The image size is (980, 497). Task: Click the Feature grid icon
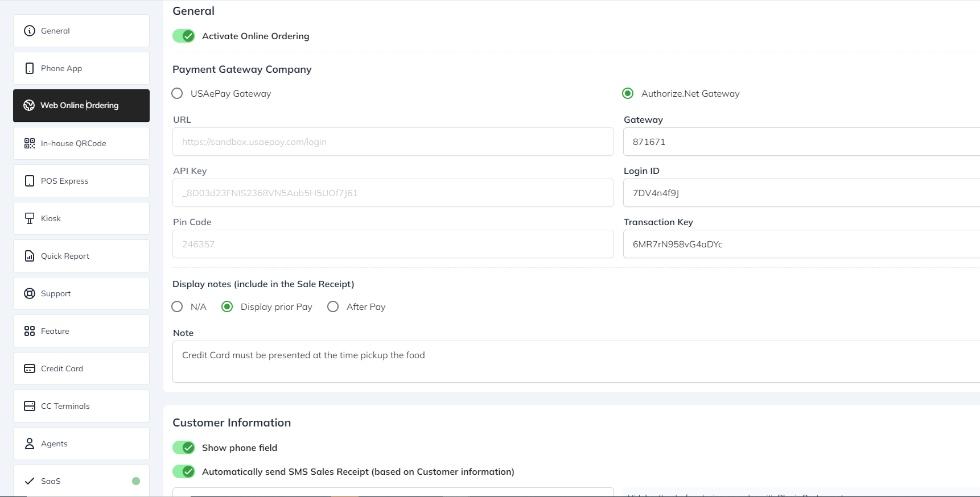[30, 331]
